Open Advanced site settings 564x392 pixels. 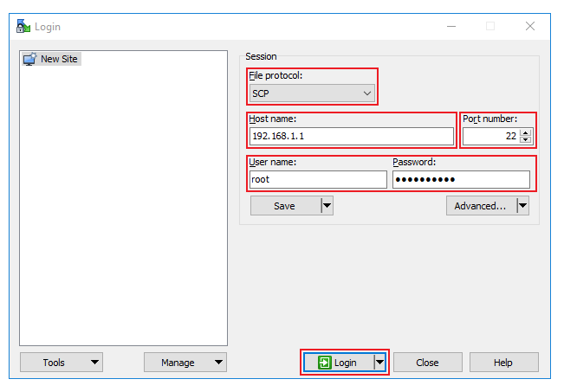click(x=480, y=206)
